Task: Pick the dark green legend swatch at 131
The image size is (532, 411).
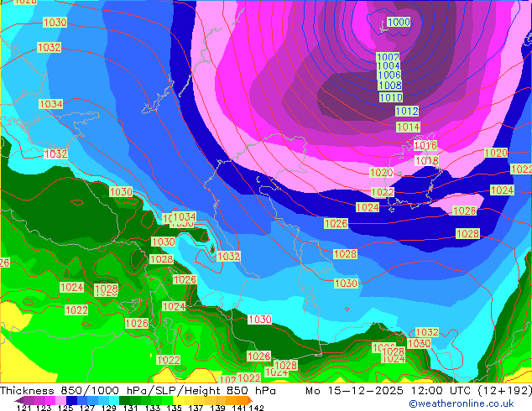Action: pos(124,400)
